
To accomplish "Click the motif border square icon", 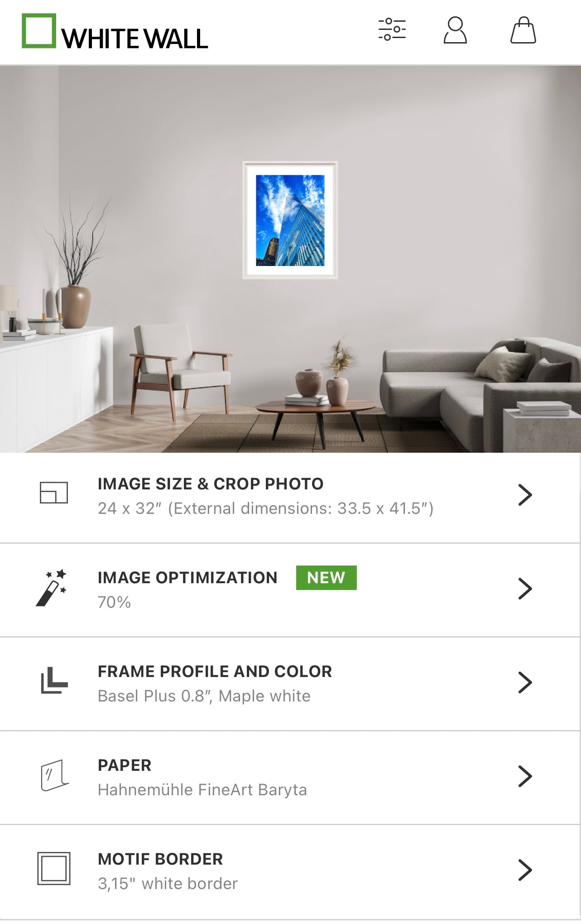I will [x=54, y=869].
